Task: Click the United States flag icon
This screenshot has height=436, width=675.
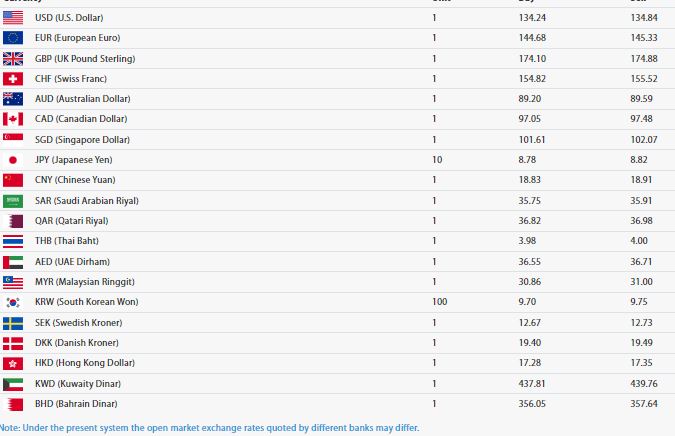Action: [x=13, y=18]
